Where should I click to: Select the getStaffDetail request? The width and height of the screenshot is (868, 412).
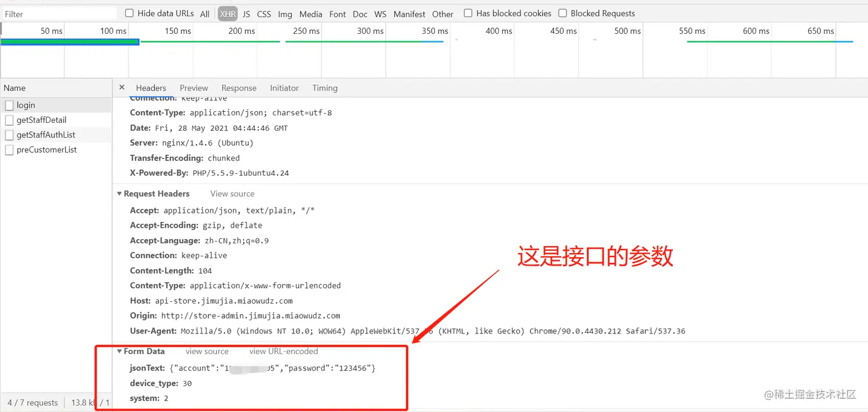(x=56, y=120)
